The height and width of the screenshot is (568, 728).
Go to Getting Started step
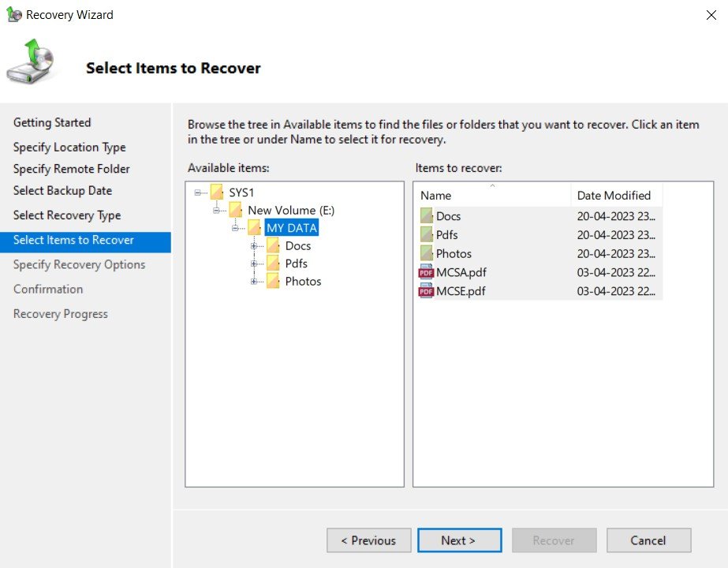click(52, 122)
